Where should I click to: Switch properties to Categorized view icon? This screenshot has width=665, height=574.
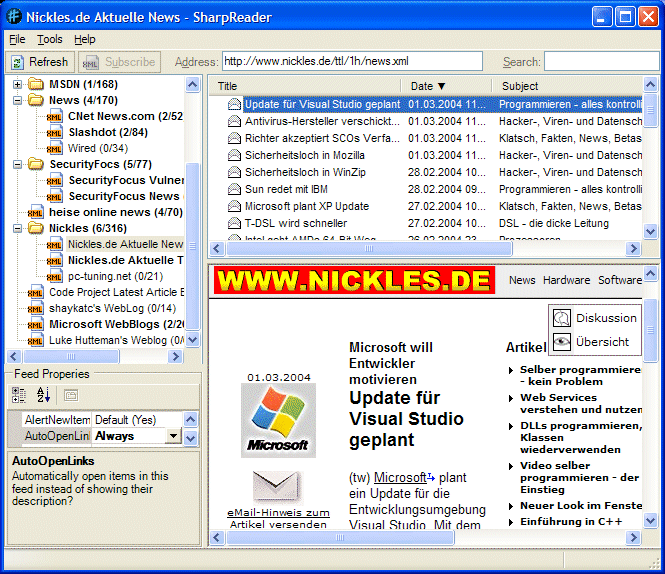(x=19, y=395)
